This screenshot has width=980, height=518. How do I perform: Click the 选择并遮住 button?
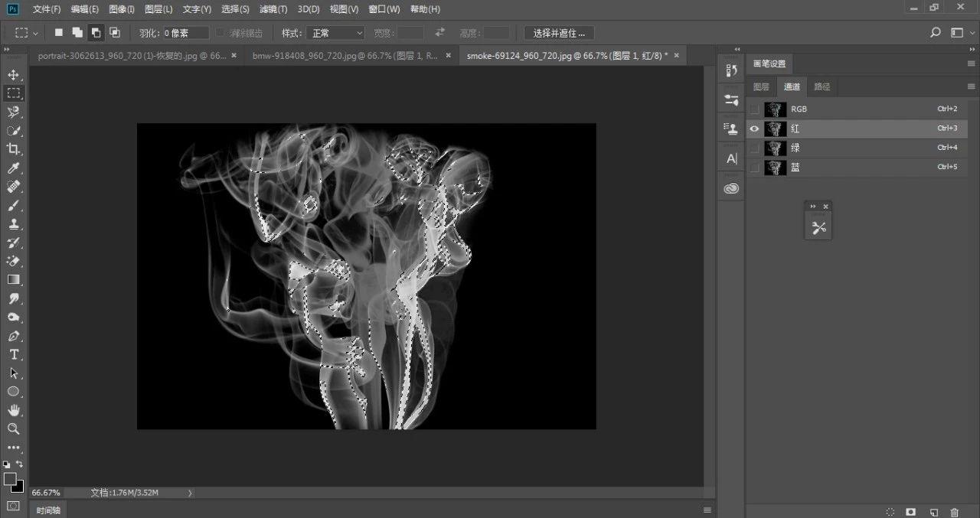(559, 33)
